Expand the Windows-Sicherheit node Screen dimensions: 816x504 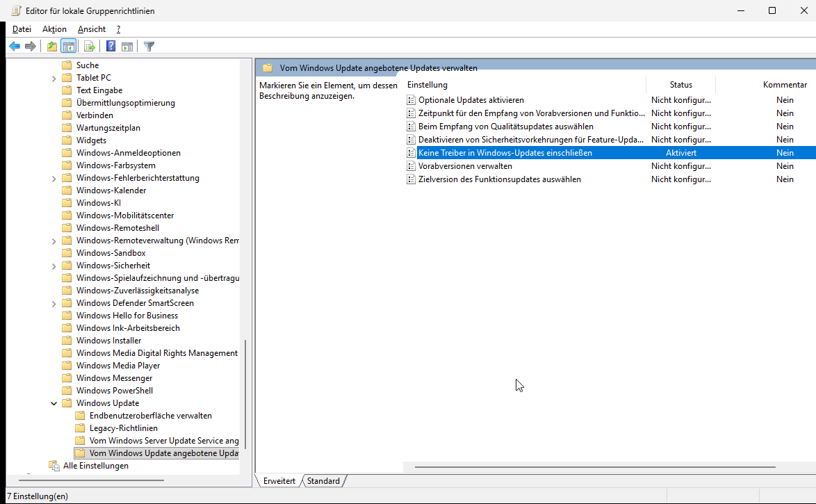click(x=54, y=266)
